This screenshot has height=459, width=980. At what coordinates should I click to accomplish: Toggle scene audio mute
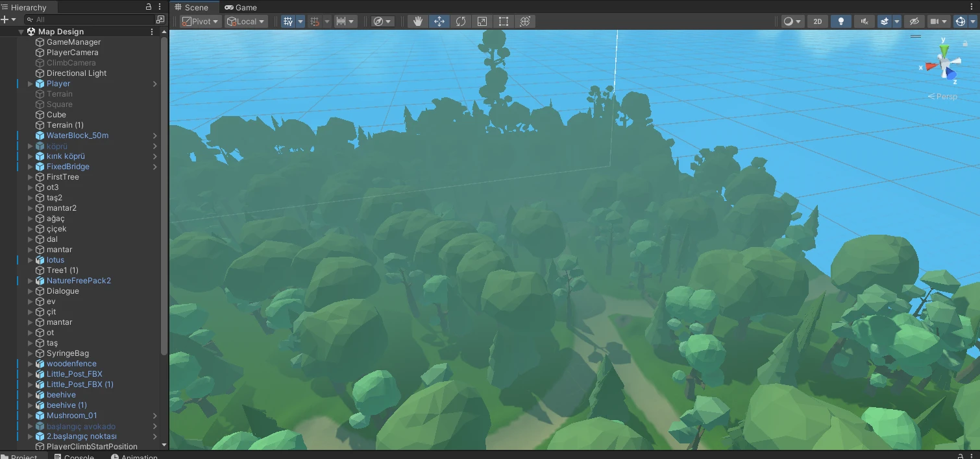pyautogui.click(x=864, y=21)
